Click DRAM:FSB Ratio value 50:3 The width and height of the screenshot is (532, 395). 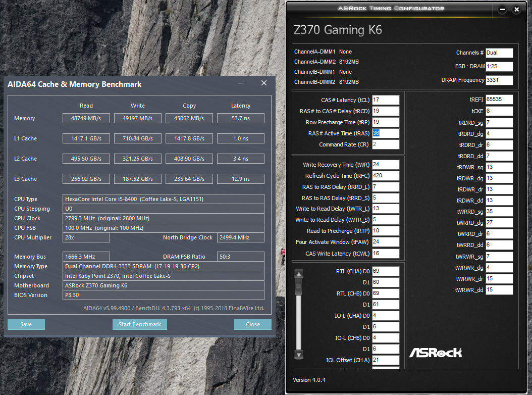point(241,257)
